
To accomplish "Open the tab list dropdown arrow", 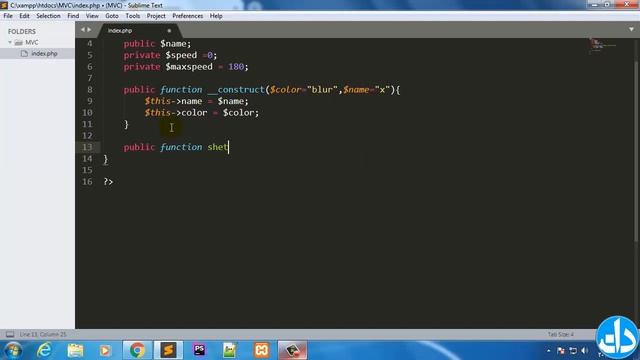I will coord(631,29).
